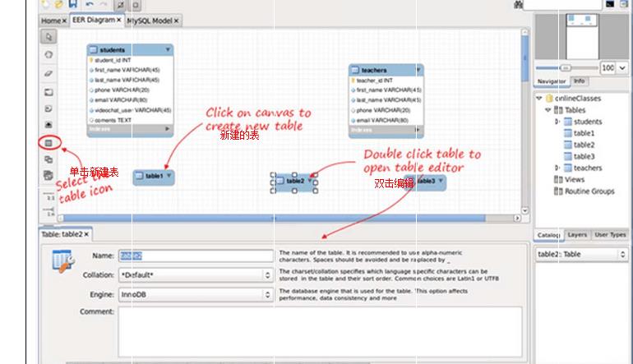Select the pointer selection tool
Viewport: 633px width, 364px height.
coord(49,37)
